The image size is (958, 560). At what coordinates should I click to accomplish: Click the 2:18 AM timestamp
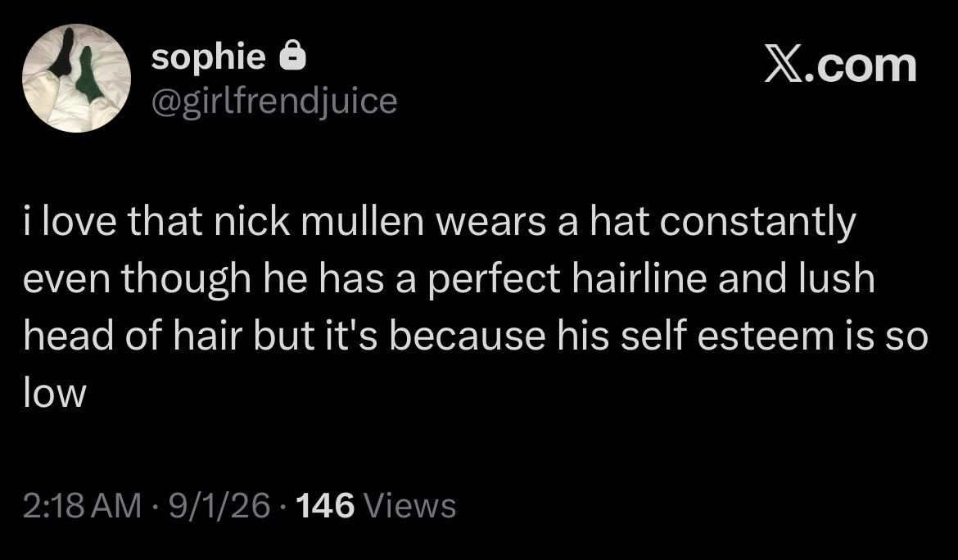pyautogui.click(x=82, y=506)
